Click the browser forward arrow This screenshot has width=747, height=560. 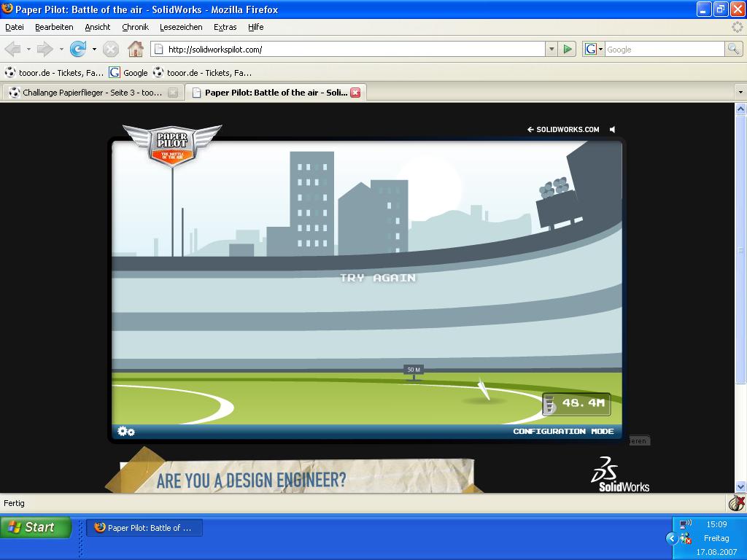[45, 49]
